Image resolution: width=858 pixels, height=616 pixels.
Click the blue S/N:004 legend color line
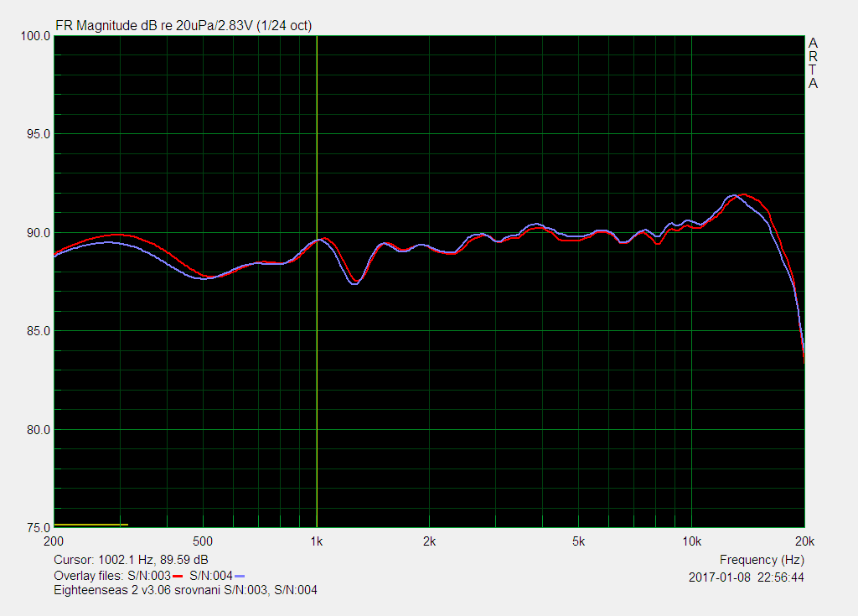tap(240, 576)
